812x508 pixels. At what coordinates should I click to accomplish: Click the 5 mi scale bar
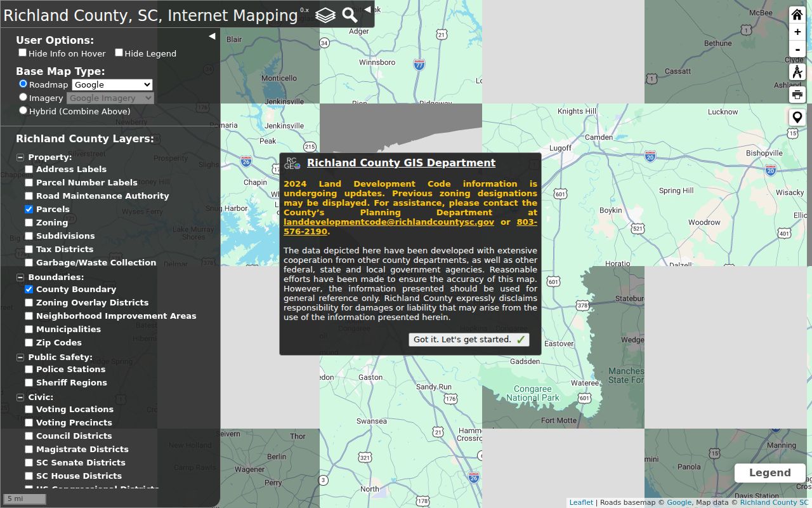coord(25,499)
